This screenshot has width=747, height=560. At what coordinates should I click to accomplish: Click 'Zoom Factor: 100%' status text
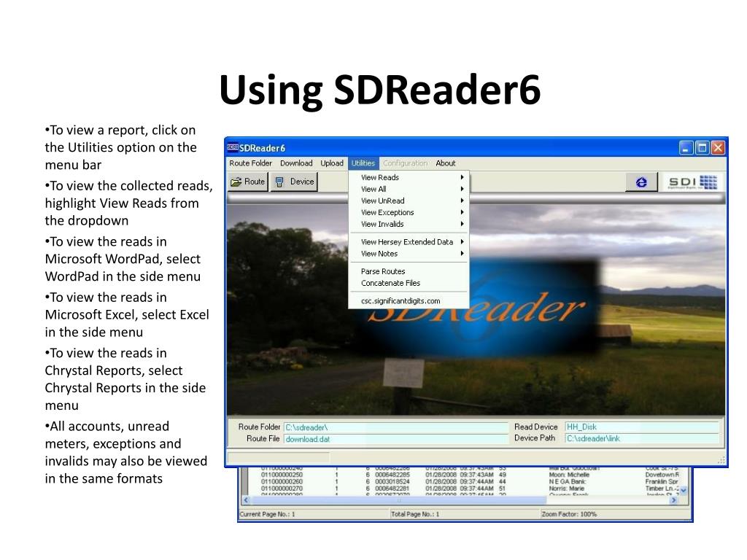569,514
